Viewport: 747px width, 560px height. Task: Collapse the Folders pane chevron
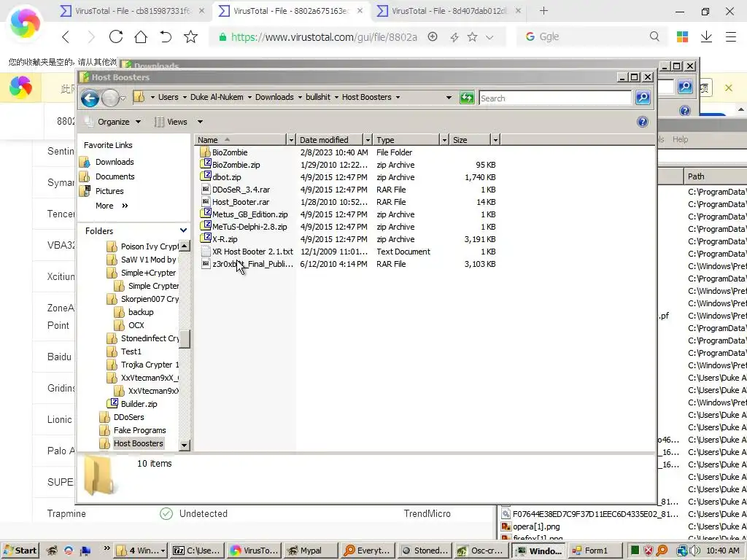(x=183, y=230)
